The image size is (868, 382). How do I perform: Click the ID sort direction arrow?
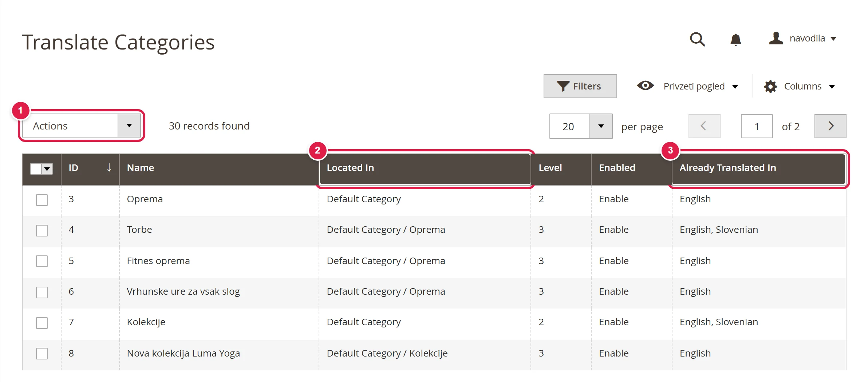point(109,168)
